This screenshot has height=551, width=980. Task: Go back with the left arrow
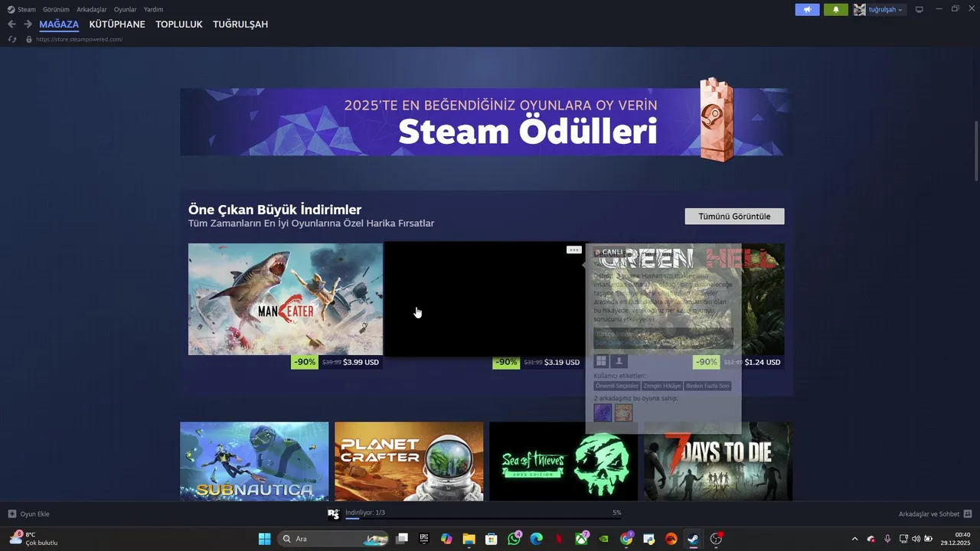[11, 24]
